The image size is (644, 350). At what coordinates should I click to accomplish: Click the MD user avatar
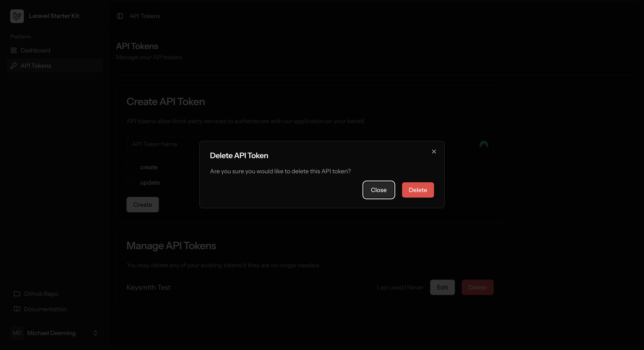[x=17, y=333]
